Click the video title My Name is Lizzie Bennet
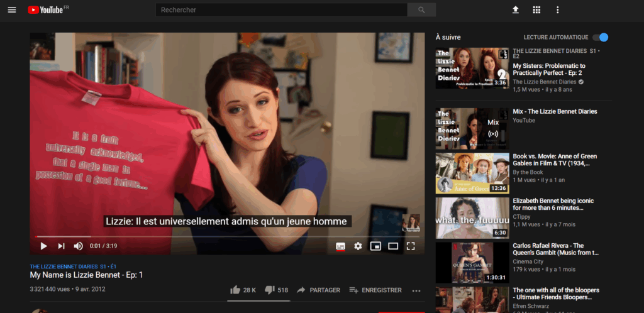Screen dimensions: 644x313 pos(86,275)
